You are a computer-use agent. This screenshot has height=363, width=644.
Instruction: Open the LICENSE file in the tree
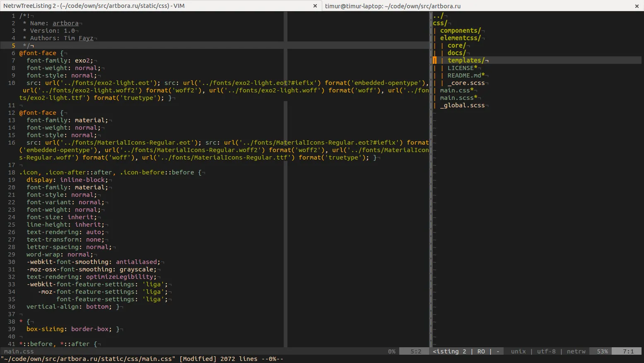coord(461,68)
